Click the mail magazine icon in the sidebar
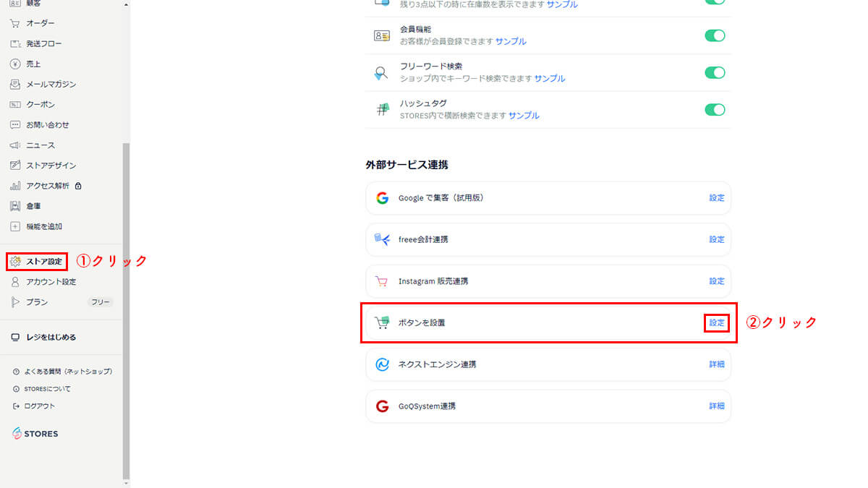This screenshot has height=488, width=868. pyautogui.click(x=15, y=84)
